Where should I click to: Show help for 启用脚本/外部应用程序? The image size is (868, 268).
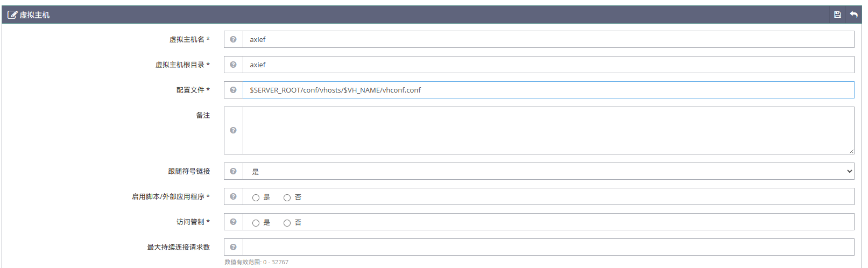point(233,196)
